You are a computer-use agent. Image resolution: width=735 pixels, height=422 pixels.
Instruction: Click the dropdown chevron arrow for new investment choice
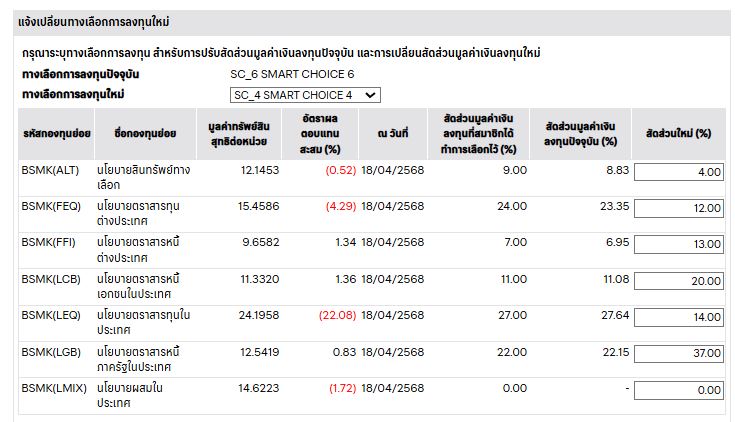click(370, 95)
